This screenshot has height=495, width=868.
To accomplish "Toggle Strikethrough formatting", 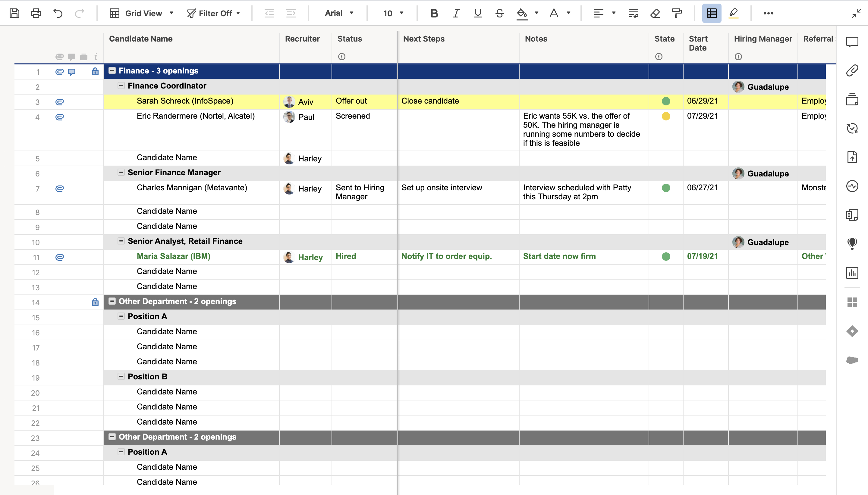I will tap(499, 13).
